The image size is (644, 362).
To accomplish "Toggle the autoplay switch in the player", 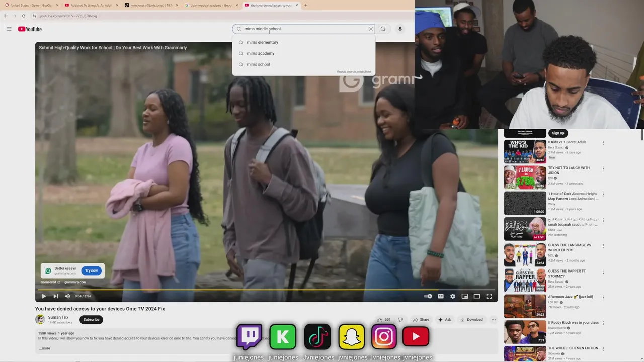I will 428,296.
